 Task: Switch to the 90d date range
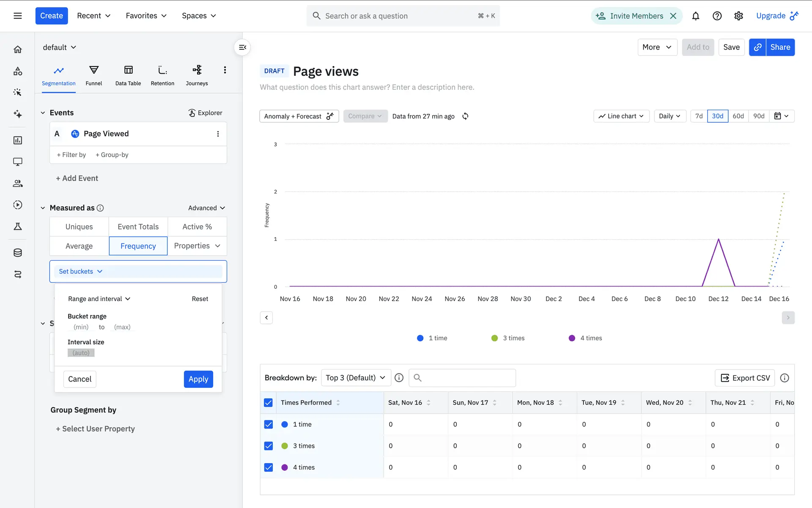[x=759, y=116]
